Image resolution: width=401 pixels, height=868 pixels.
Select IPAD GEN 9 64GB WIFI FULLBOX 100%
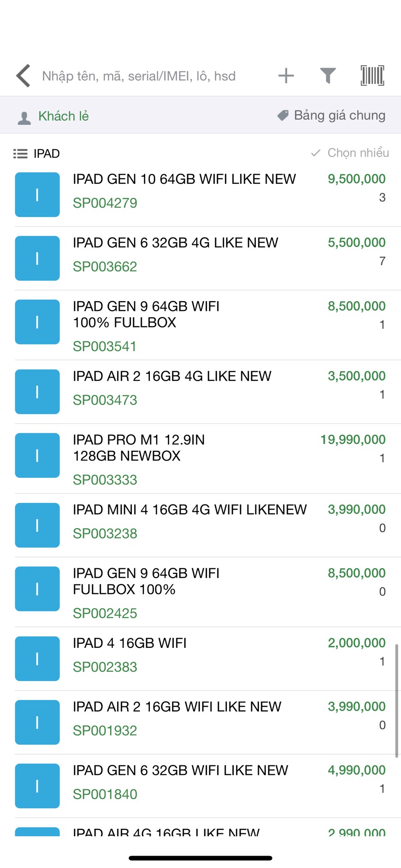click(146, 581)
